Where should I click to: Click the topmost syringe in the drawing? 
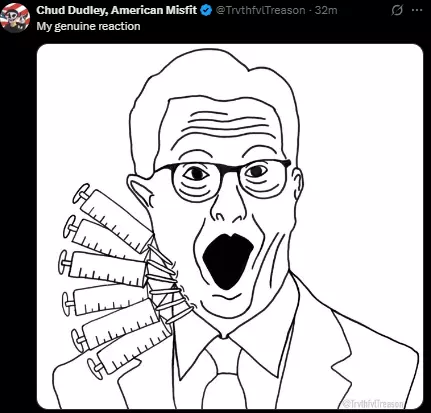pyautogui.click(x=113, y=217)
